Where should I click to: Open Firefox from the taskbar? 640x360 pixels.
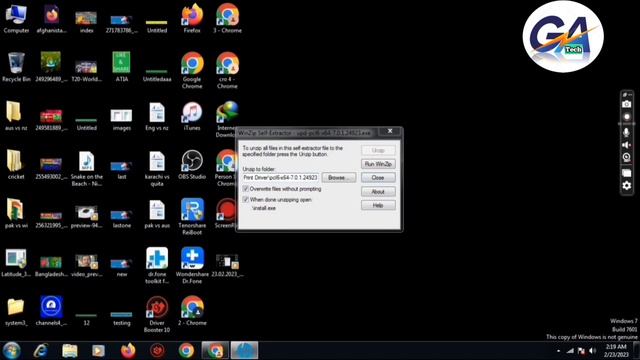point(128,351)
